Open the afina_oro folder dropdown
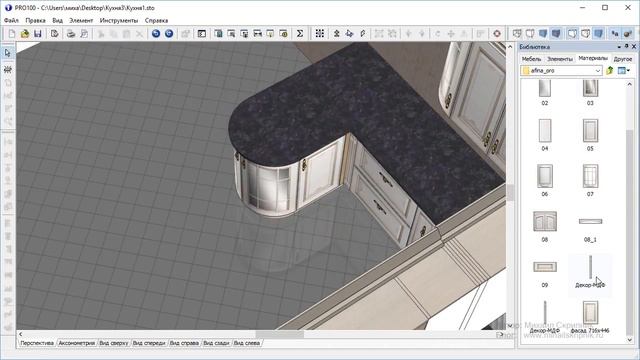 click(598, 71)
